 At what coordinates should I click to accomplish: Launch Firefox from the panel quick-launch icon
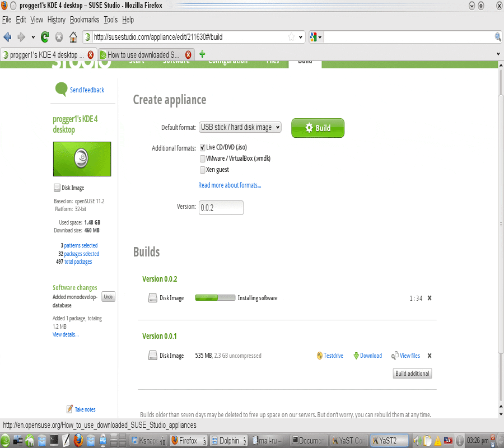(78, 440)
